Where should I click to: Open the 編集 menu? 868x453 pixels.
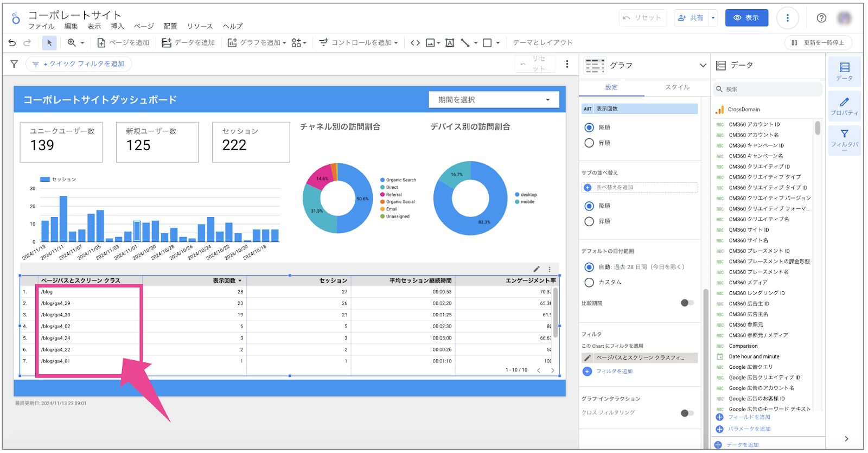pyautogui.click(x=71, y=26)
